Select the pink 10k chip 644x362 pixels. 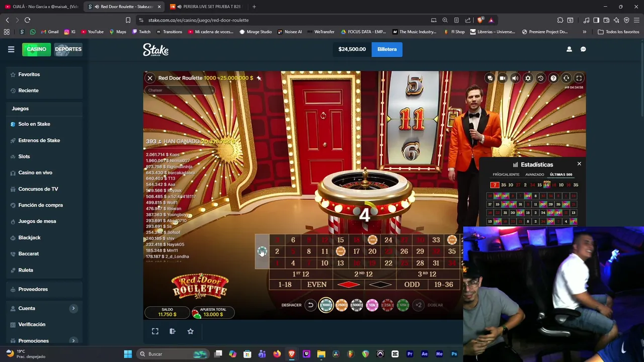(x=372, y=305)
